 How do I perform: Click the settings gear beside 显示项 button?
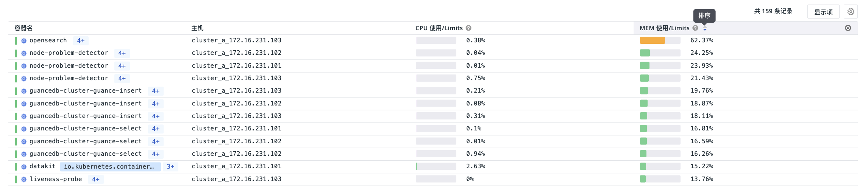851,12
